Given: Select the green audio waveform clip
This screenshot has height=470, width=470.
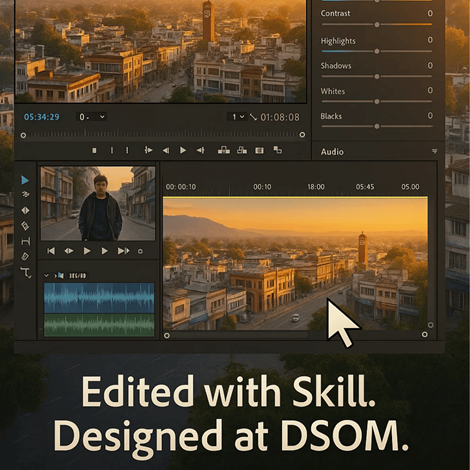Looking at the screenshot, I should click(x=99, y=325).
